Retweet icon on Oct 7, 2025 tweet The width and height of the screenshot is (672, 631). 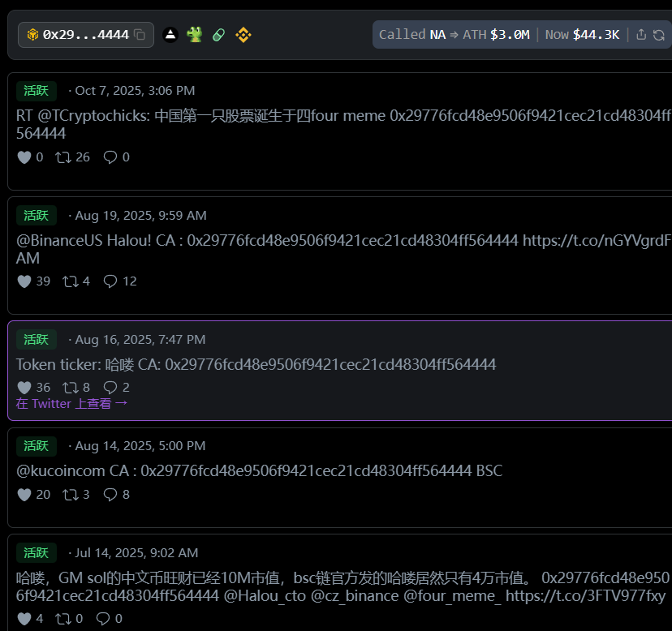pos(63,157)
